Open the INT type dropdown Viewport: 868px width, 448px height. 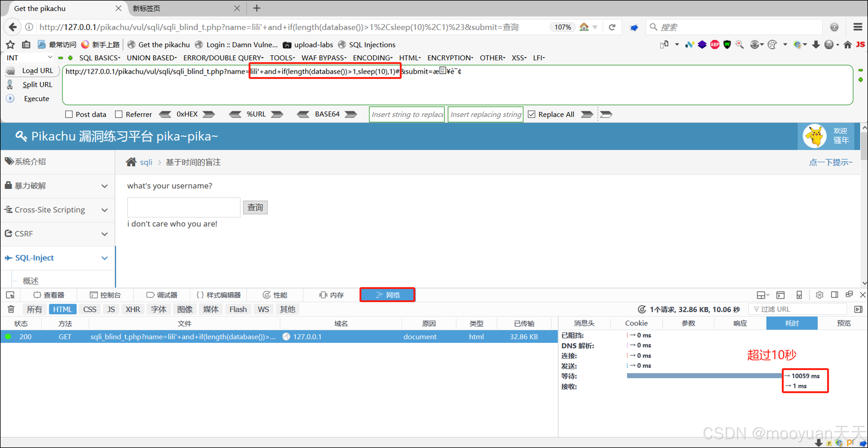click(29, 58)
